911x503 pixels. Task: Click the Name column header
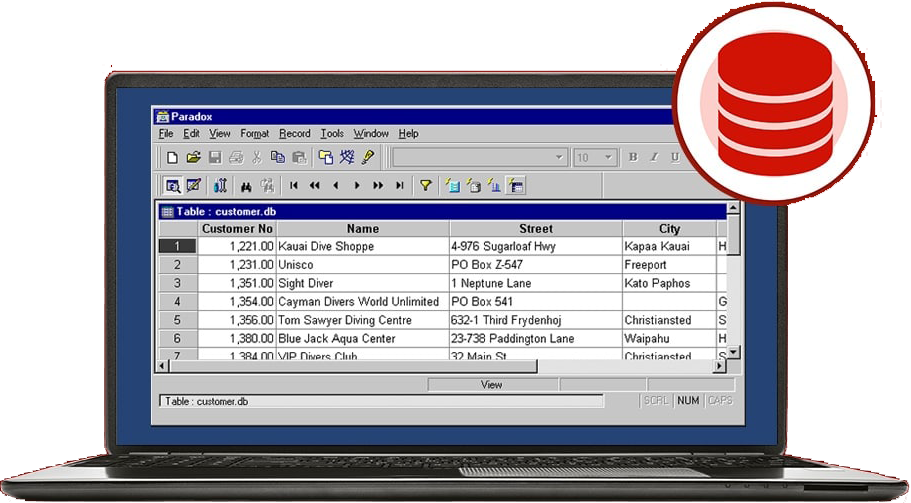363,229
